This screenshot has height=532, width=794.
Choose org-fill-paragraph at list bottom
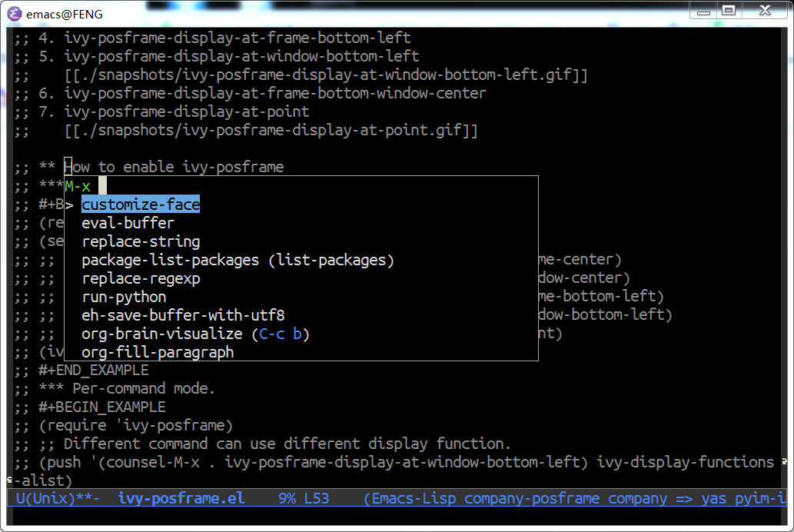[x=158, y=352]
